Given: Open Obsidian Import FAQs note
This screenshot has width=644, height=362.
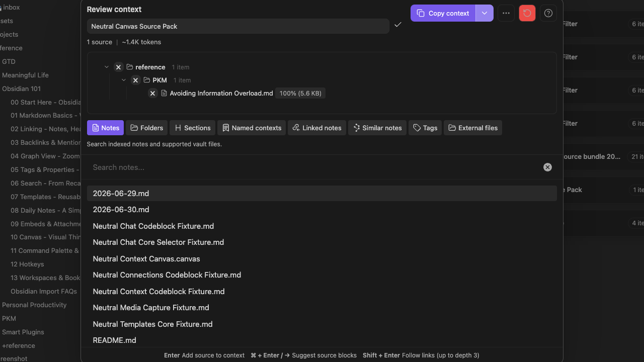Looking at the screenshot, I should (44, 292).
